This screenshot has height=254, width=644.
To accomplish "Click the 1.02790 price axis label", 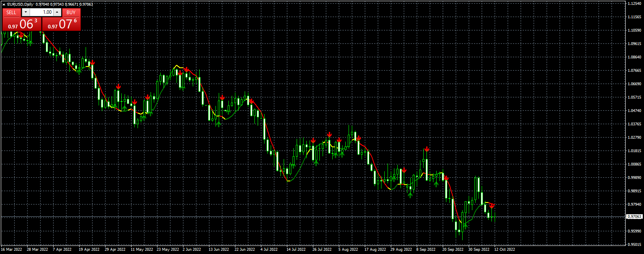I will [x=634, y=138].
